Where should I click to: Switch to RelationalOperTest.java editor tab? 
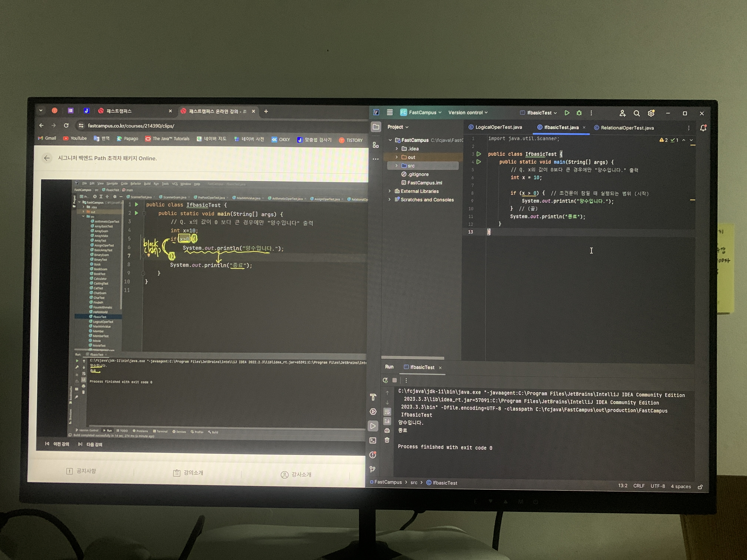[x=627, y=128]
